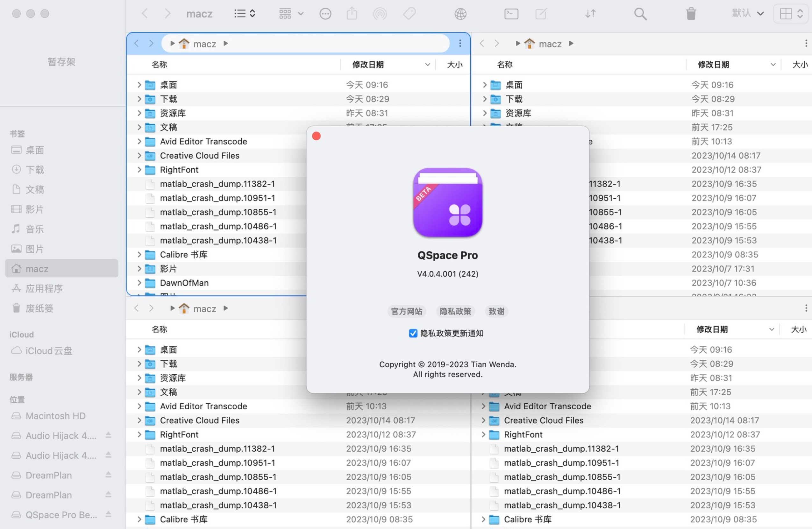Screen dimensions: 812x529
Task: Click the share icon in toolbar
Action: point(352,14)
